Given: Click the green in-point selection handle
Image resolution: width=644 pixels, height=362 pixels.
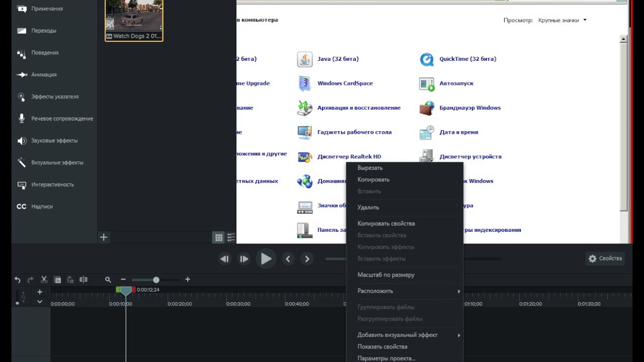Looking at the screenshot, I should tap(118, 290).
